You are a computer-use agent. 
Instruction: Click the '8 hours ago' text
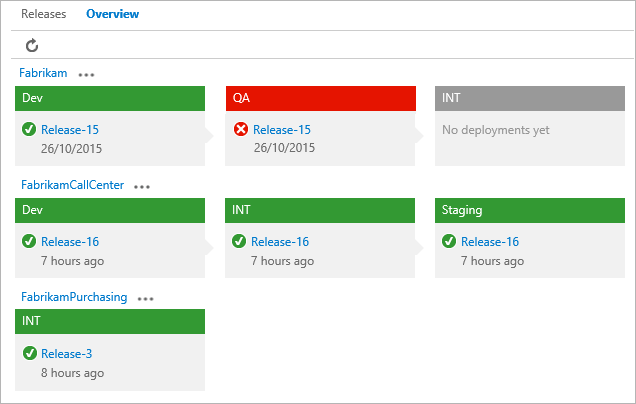(x=73, y=373)
